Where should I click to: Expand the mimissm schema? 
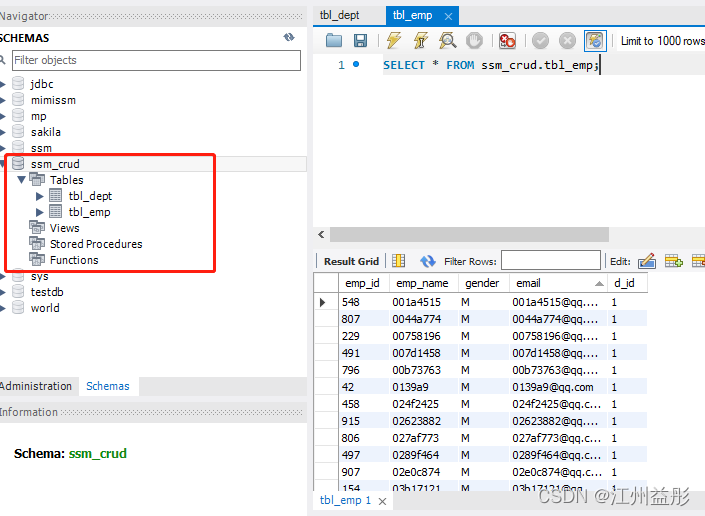[x=3, y=100]
